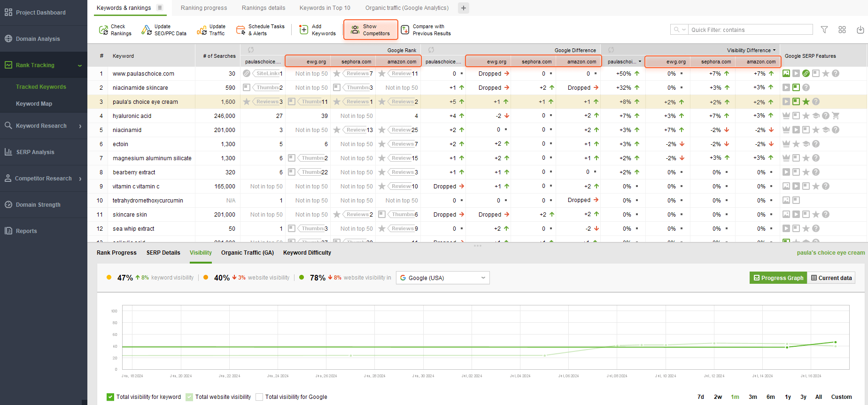This screenshot has width=868, height=405.
Task: Select the sea whip extract keyword
Action: click(133, 229)
